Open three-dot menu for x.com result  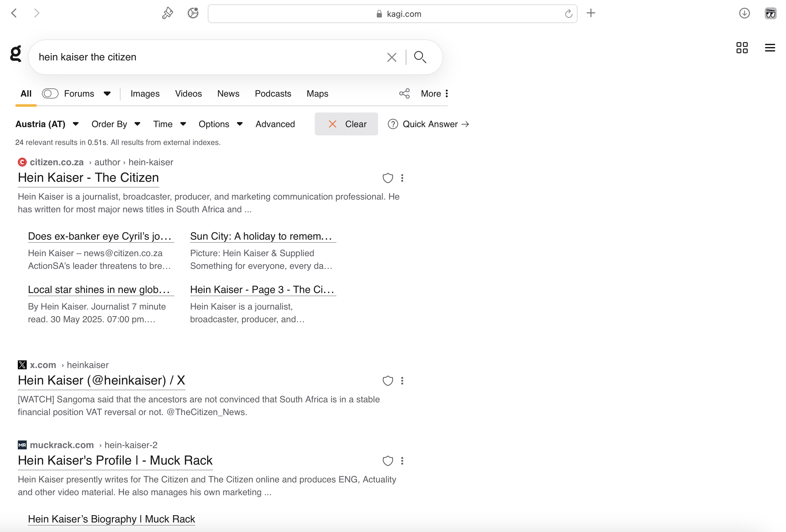(402, 381)
